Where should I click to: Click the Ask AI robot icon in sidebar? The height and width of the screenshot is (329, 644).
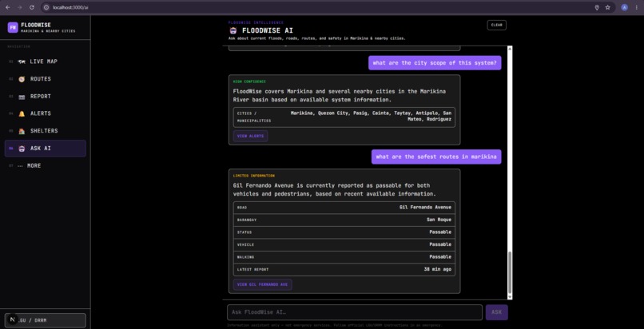(22, 149)
